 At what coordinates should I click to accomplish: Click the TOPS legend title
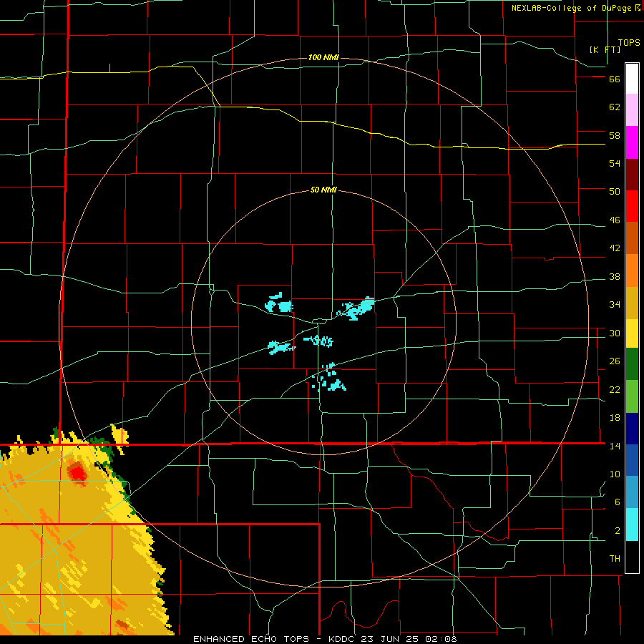click(629, 43)
